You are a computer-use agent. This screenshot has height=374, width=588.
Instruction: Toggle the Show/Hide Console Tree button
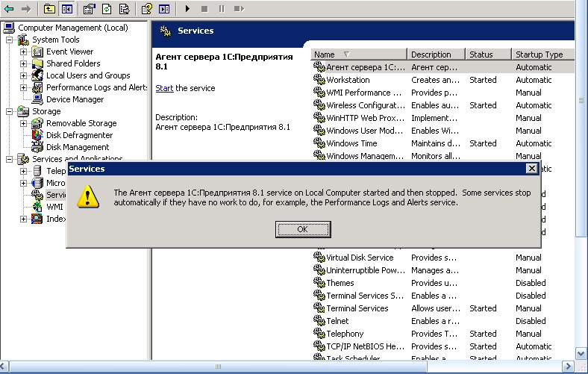click(67, 9)
